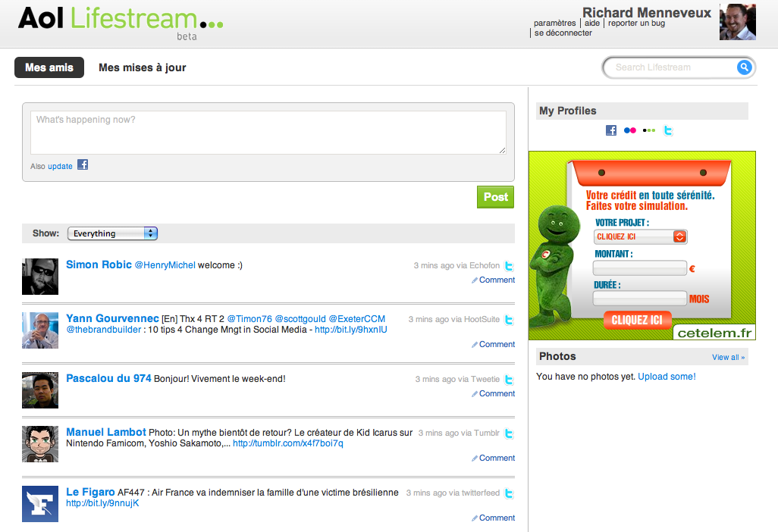This screenshot has width=778, height=532.
Task: Open Manuel Lambot's avatar
Action: coord(40,444)
